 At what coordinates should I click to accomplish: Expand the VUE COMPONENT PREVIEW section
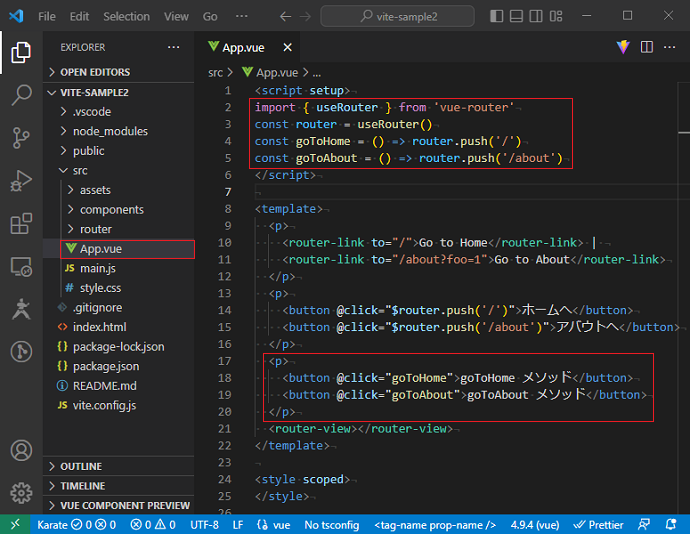tap(119, 505)
